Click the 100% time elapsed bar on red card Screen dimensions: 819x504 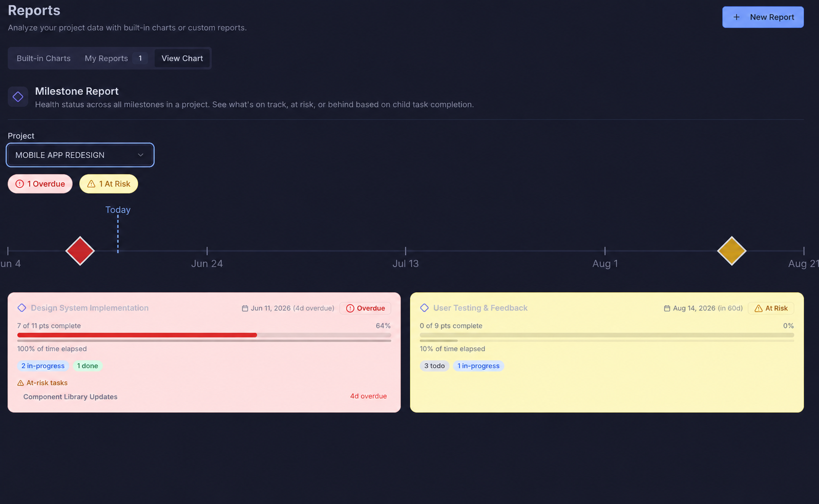coord(204,341)
